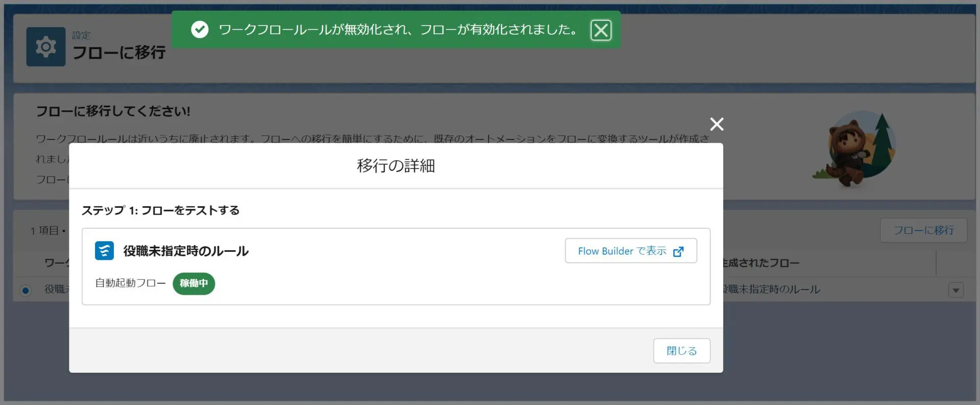Click the Setup gear icon
This screenshot has height=405, width=980.
tap(46, 47)
